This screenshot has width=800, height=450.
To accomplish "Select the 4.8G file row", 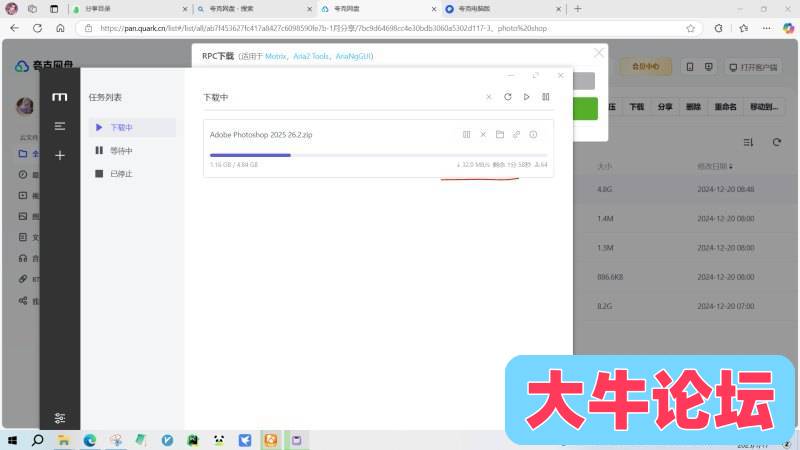I will tap(686, 189).
